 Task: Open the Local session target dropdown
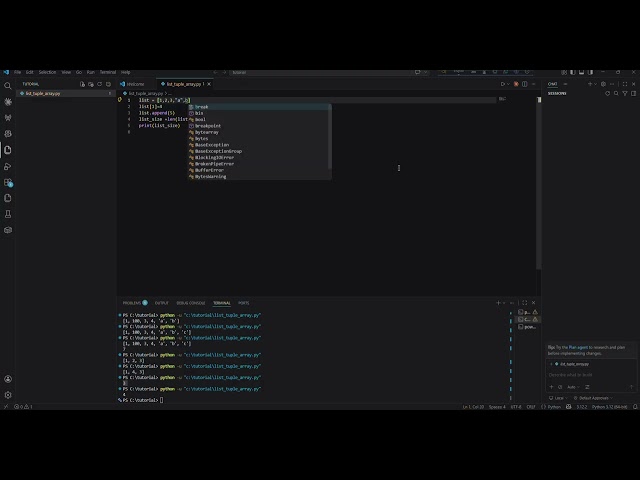(558, 398)
